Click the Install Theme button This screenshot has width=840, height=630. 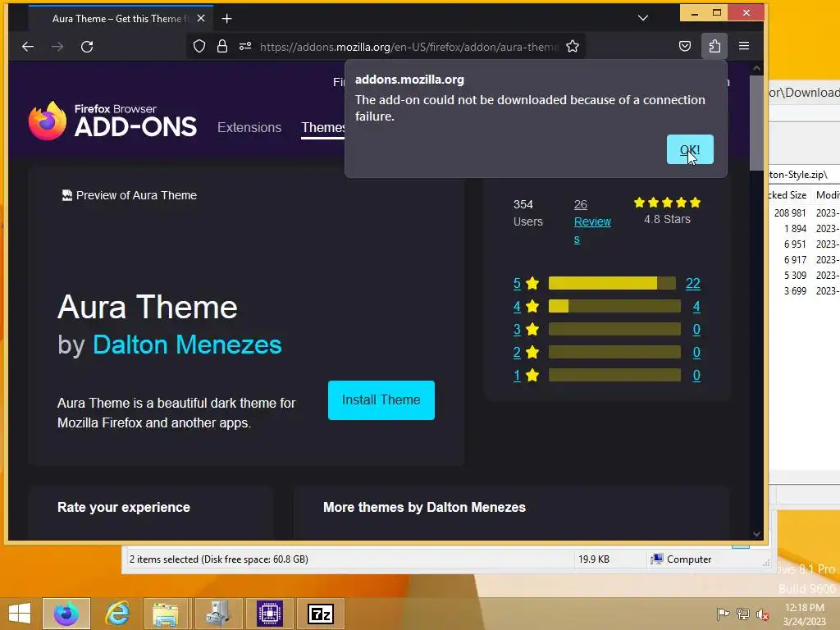coord(381,400)
